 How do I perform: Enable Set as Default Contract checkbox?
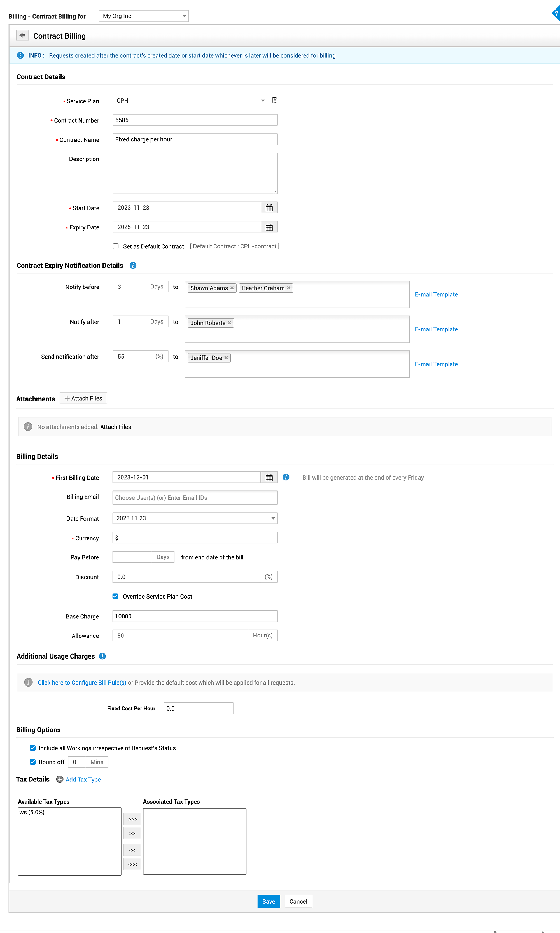coord(116,246)
